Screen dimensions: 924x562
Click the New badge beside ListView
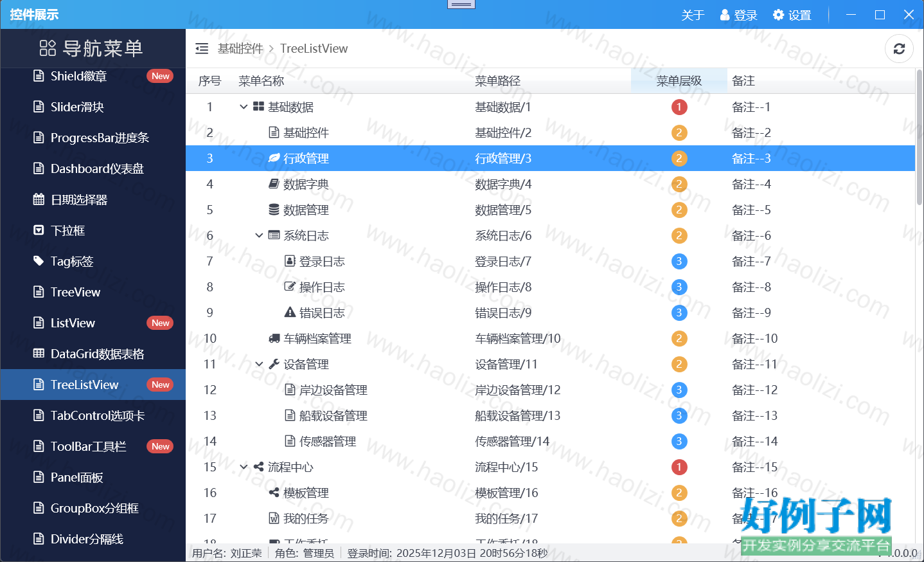click(x=161, y=323)
